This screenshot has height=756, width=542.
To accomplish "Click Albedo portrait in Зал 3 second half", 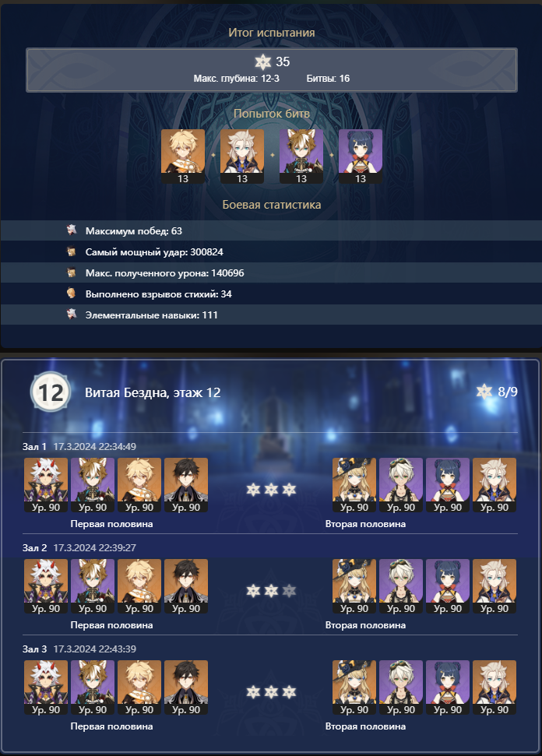I will click(x=494, y=687).
